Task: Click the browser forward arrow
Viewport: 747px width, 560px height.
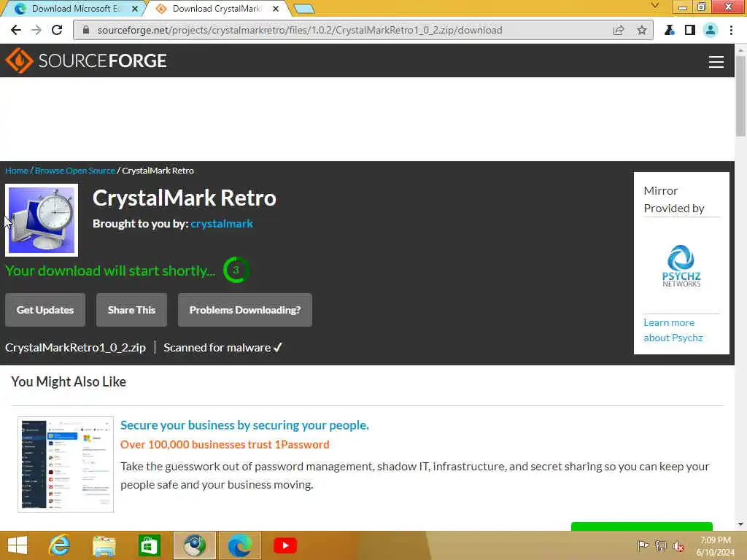Action: pos(36,30)
